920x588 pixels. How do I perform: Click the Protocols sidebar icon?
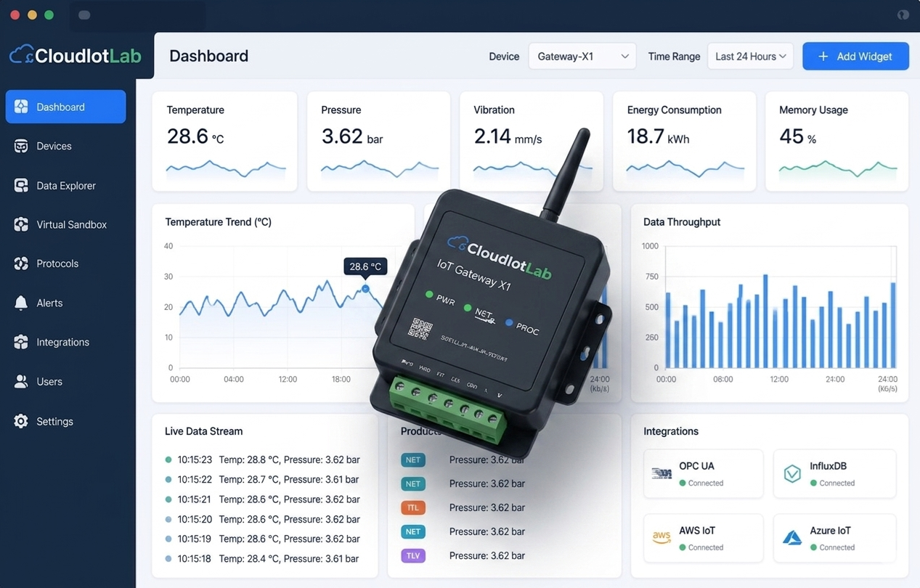(x=21, y=264)
